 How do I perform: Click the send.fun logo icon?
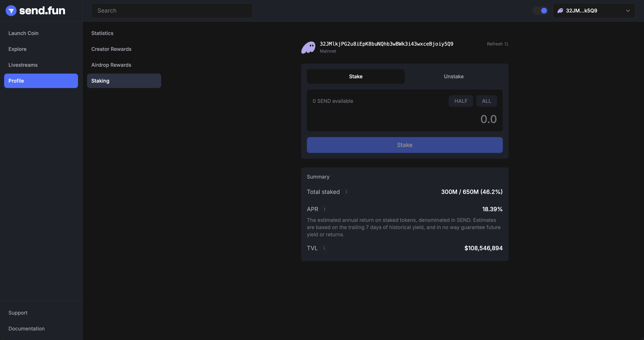point(11,10)
